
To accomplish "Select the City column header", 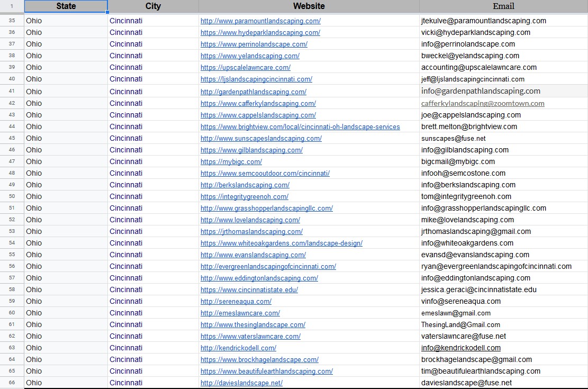I will 153,6.
